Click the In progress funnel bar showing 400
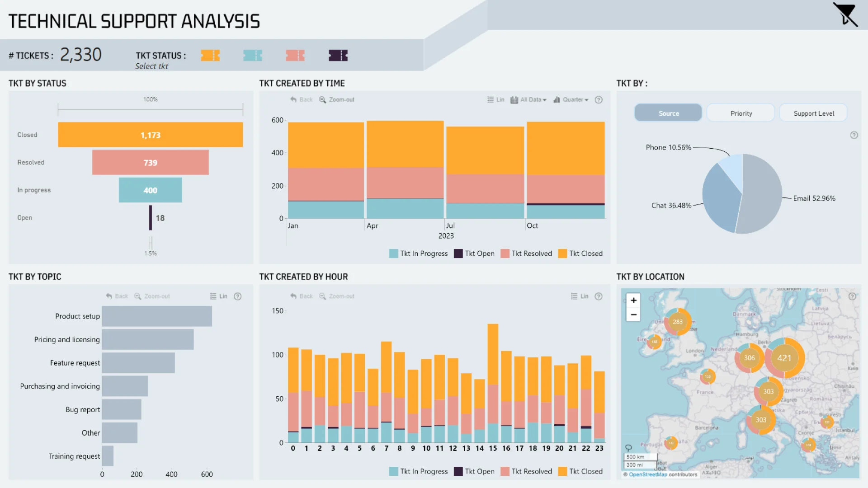Image resolution: width=868 pixels, height=488 pixels. [x=150, y=190]
